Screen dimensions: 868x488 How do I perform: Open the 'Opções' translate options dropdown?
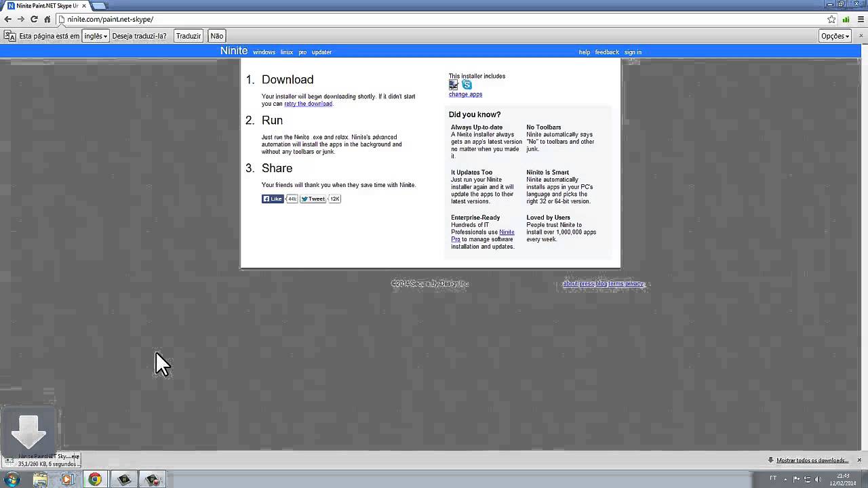(835, 36)
